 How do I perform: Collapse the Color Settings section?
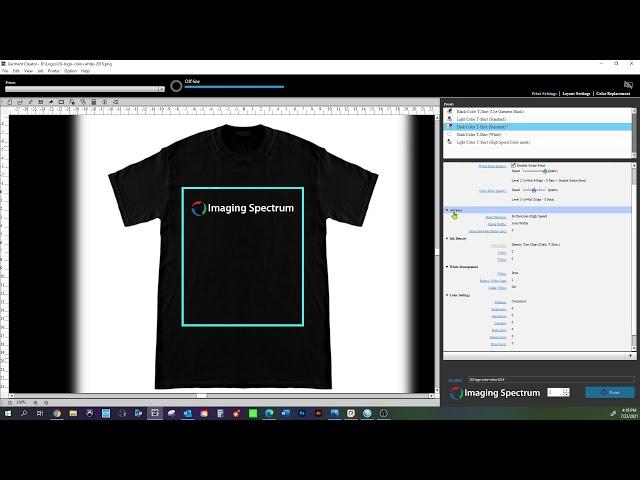coord(447,295)
